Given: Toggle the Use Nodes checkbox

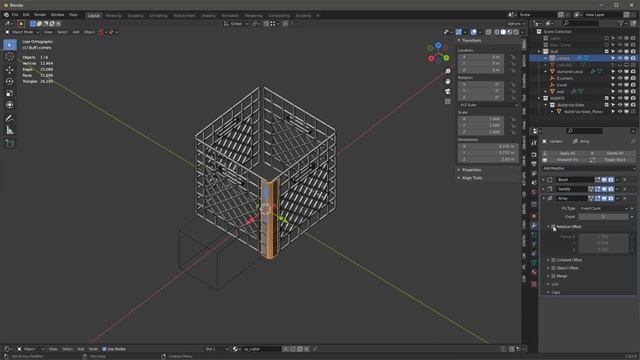Looking at the screenshot, I should point(104,349).
